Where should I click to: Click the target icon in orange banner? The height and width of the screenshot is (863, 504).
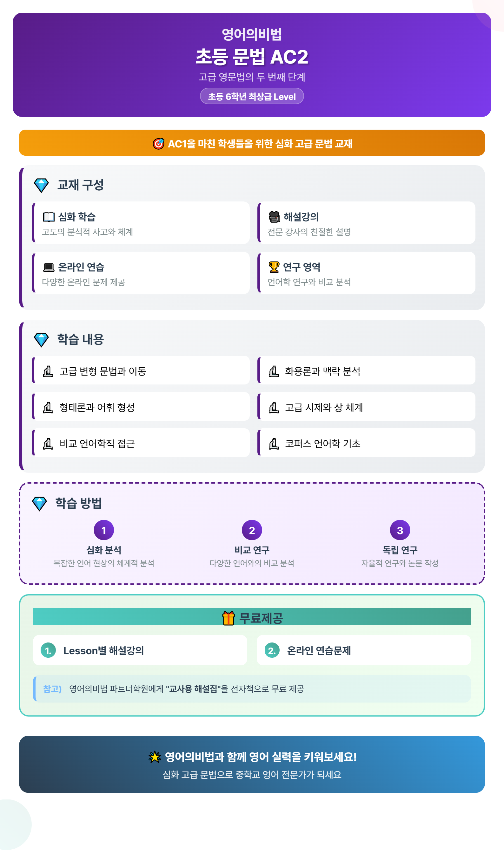158,144
